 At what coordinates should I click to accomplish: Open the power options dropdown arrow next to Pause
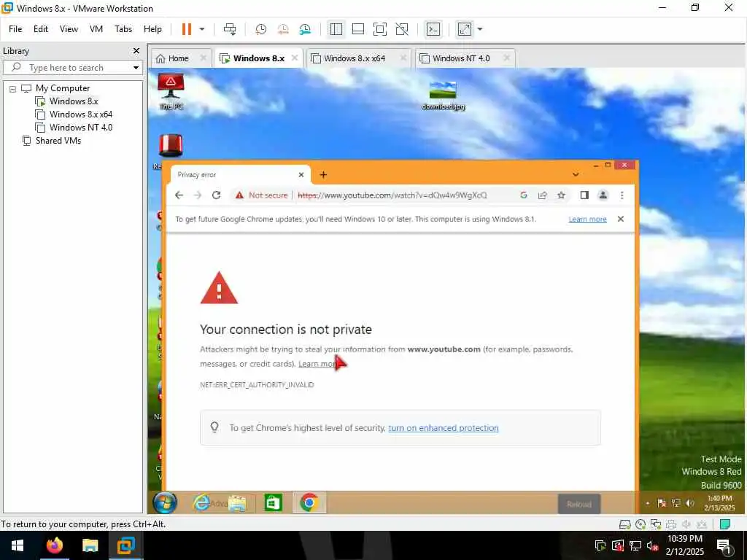tap(202, 29)
